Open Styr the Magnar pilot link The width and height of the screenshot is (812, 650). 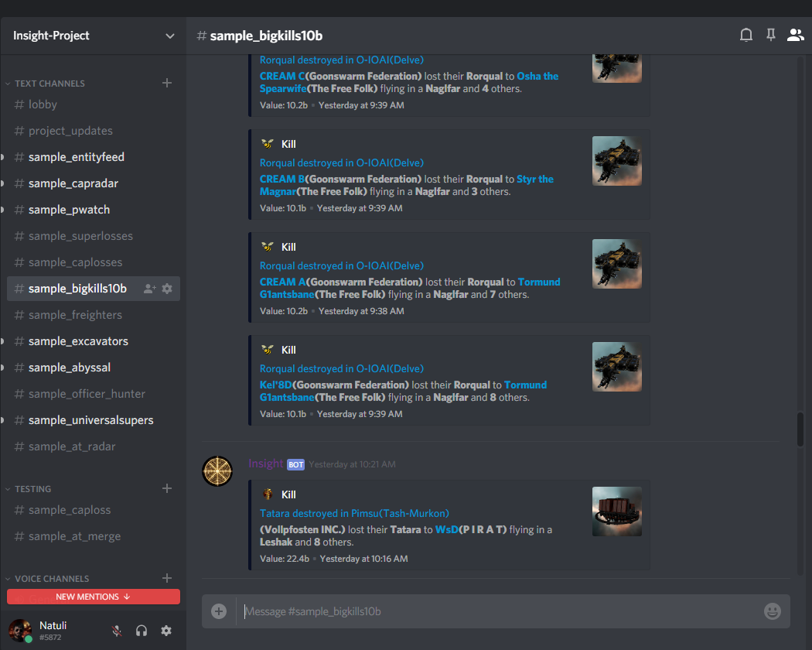coord(407,185)
